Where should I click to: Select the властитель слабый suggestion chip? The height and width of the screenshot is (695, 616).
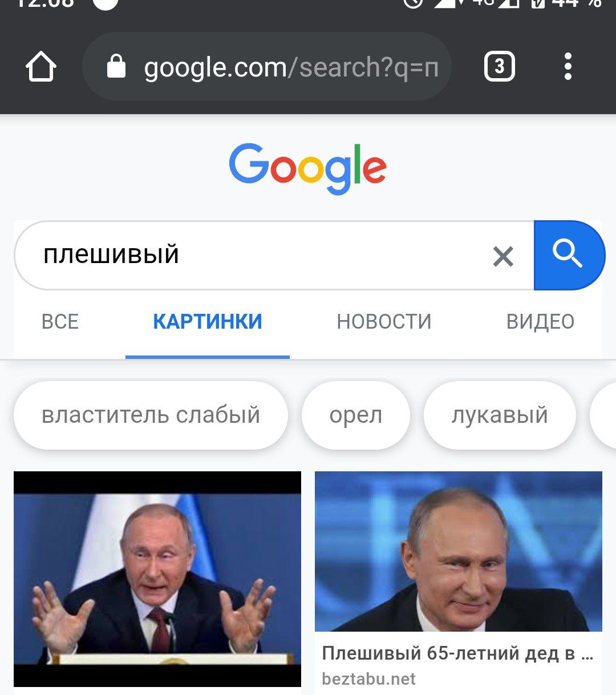click(x=151, y=415)
